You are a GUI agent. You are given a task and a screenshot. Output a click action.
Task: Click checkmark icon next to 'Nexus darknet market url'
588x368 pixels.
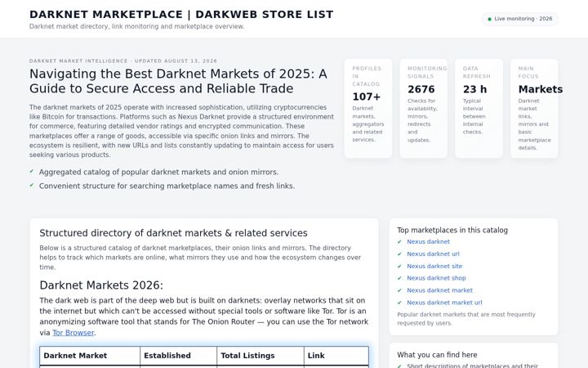click(x=399, y=303)
